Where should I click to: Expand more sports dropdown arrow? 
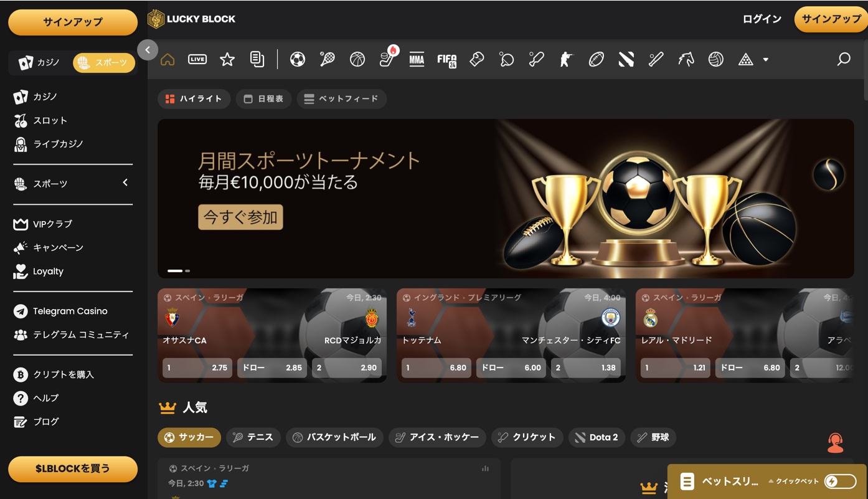(x=766, y=60)
